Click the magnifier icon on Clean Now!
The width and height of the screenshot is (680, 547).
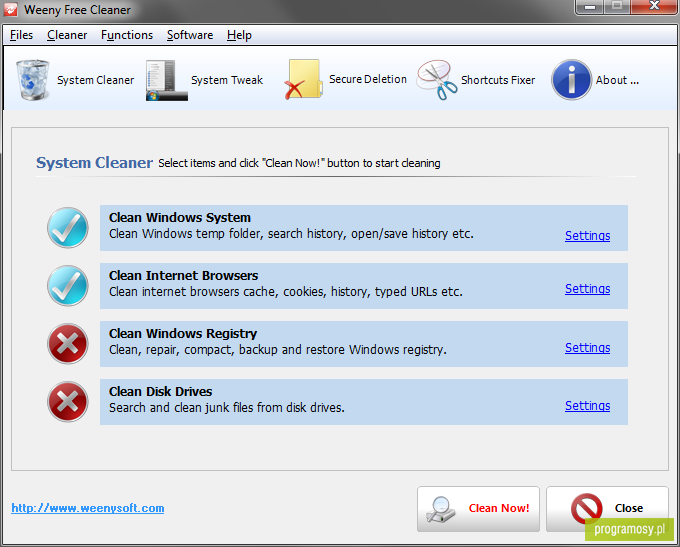click(441, 509)
